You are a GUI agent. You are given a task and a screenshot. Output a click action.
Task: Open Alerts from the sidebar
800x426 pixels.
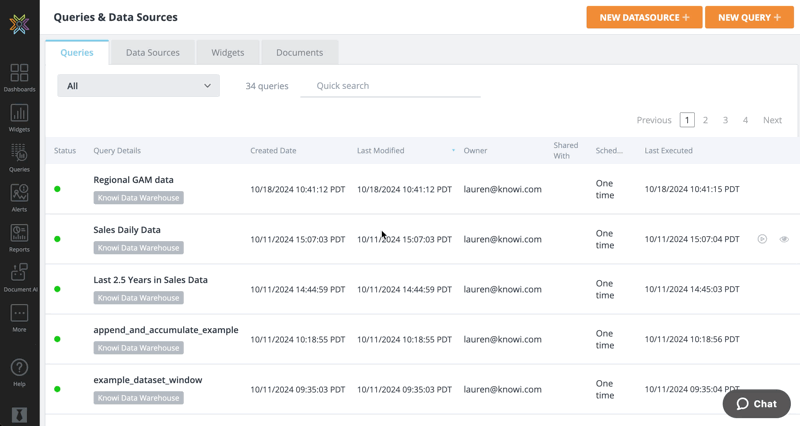pyautogui.click(x=19, y=197)
